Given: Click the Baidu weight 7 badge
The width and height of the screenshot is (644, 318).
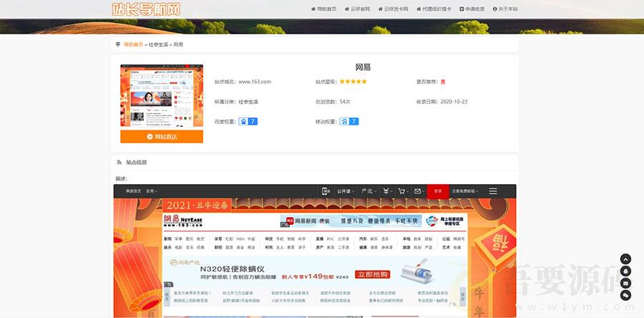Looking at the screenshot, I should (248, 122).
